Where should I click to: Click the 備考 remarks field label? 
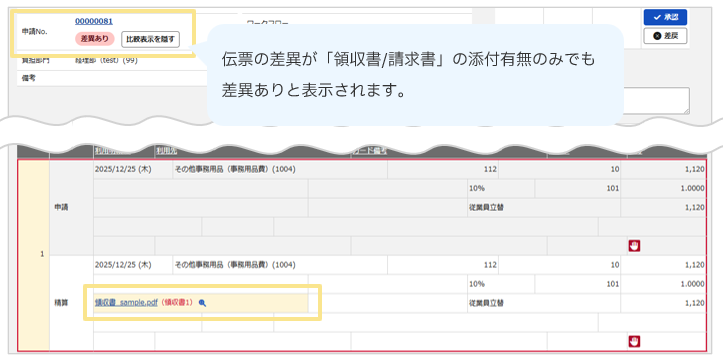pyautogui.click(x=29, y=78)
